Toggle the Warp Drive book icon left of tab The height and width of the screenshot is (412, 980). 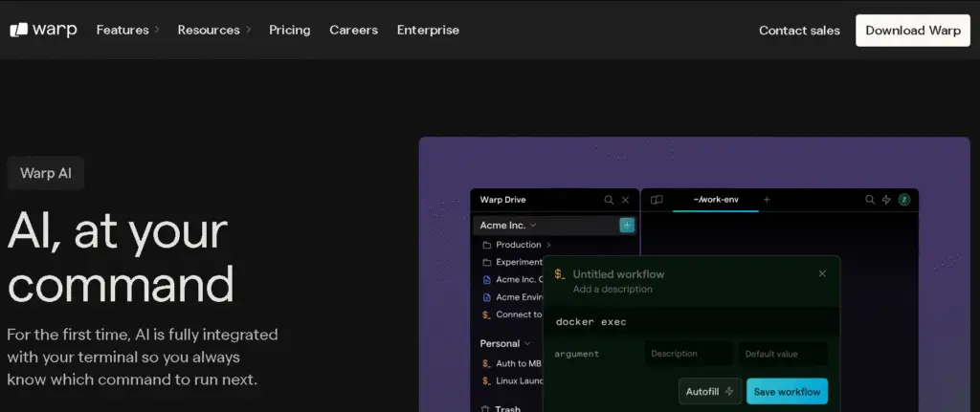[x=657, y=200]
